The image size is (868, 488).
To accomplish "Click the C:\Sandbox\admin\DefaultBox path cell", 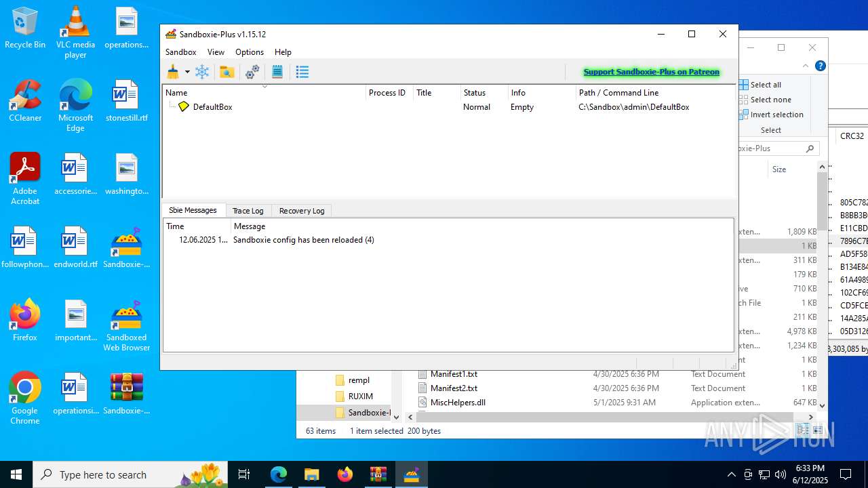I will click(633, 107).
